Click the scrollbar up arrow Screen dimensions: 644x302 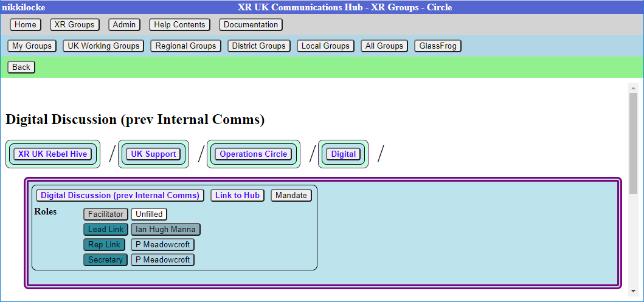tap(633, 88)
